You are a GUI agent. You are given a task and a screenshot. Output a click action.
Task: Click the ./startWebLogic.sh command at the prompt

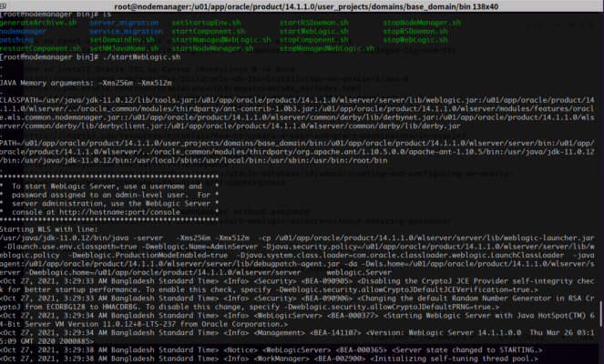(x=141, y=57)
